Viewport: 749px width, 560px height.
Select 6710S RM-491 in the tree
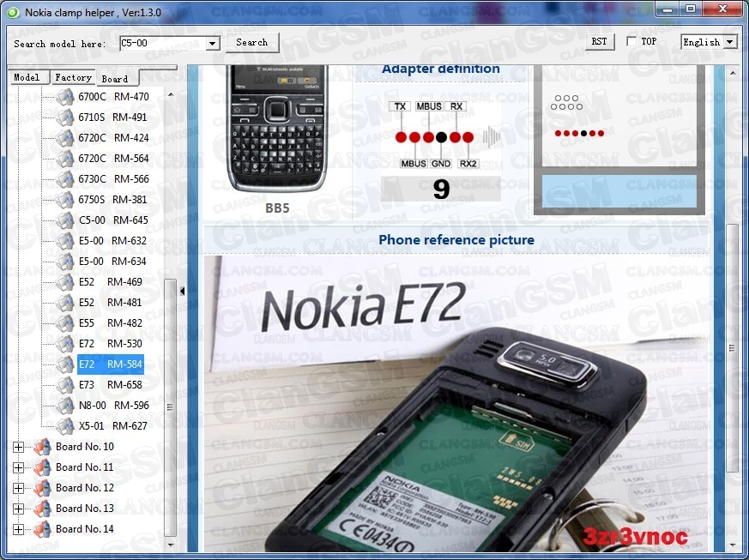point(112,117)
